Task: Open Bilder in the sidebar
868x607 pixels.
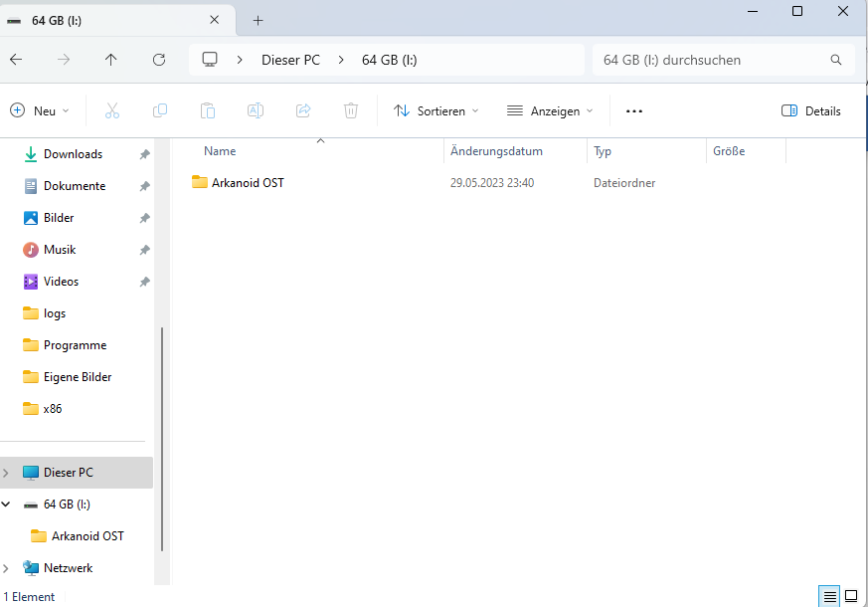Action: [x=59, y=218]
